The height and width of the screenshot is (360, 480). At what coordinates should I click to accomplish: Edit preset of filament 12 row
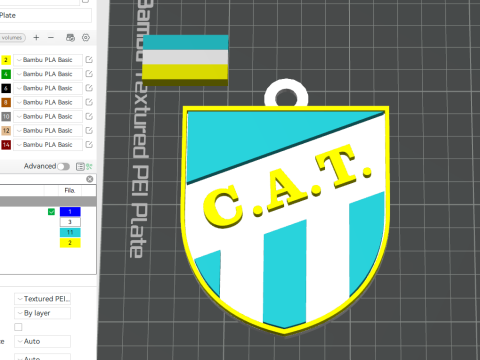pyautogui.click(x=89, y=130)
